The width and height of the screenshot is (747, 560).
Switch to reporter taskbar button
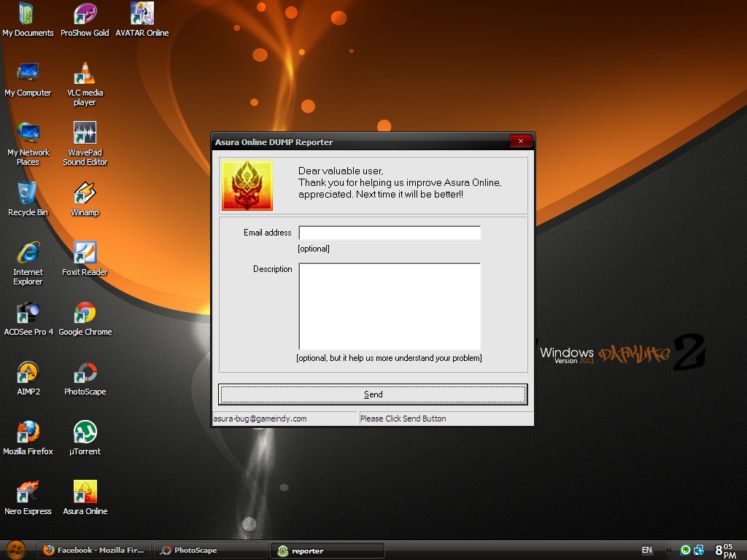pyautogui.click(x=328, y=551)
